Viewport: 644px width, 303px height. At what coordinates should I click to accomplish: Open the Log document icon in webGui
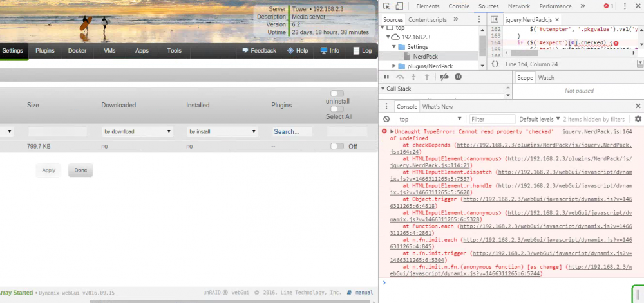pyautogui.click(x=356, y=51)
